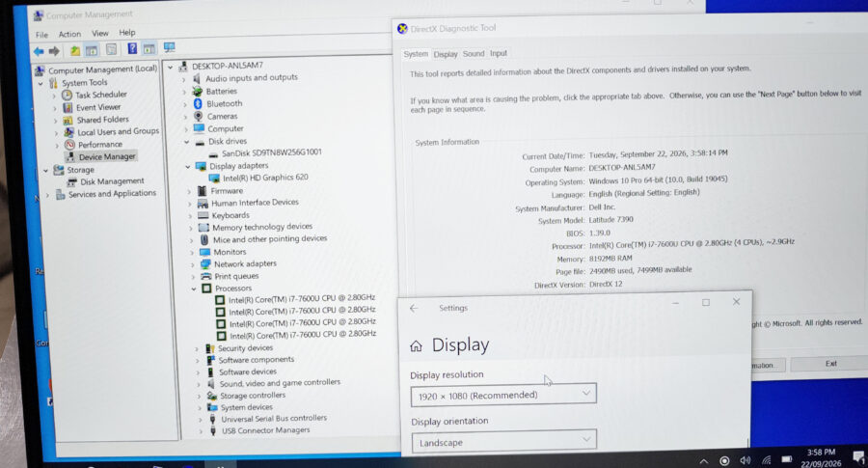The height and width of the screenshot is (468, 868).
Task: Click the volume speaker icon in system tray
Action: click(746, 460)
